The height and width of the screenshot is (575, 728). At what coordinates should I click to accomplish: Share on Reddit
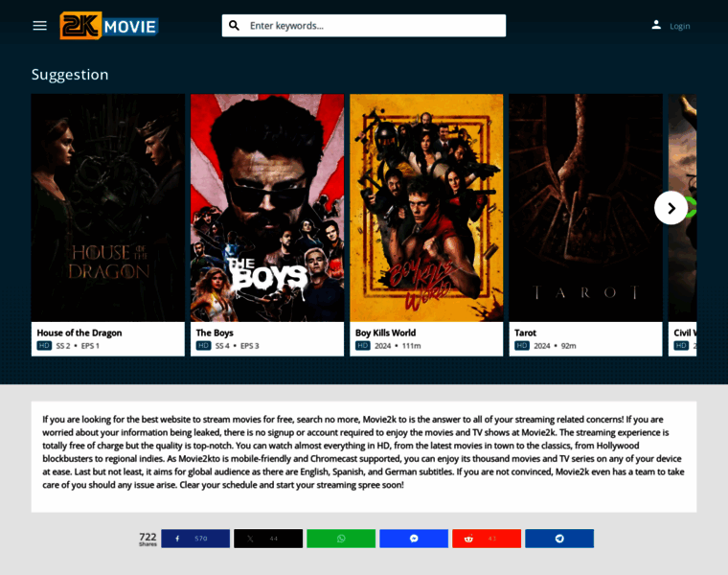click(x=487, y=539)
